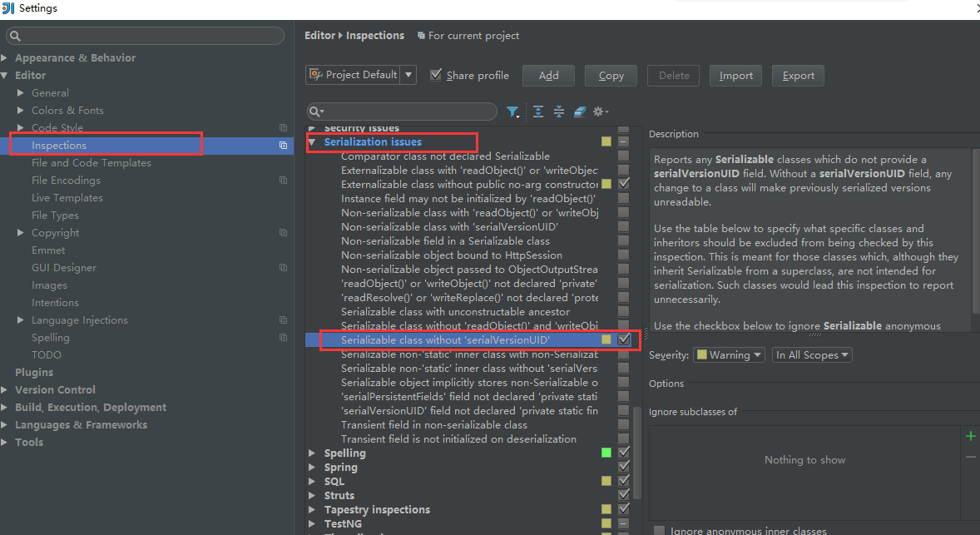Click the Delete profile button

coord(674,76)
